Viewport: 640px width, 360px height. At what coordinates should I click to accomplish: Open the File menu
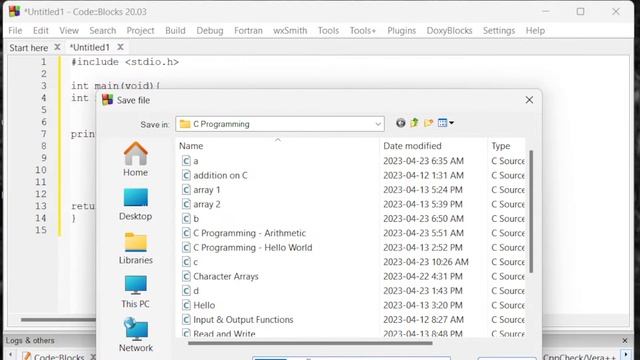(15, 31)
